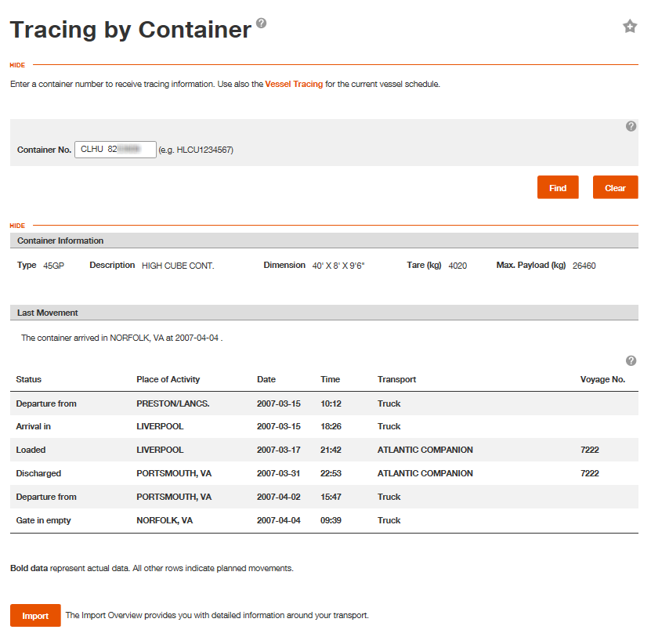Click the gray help circle near Container No.

[631, 126]
